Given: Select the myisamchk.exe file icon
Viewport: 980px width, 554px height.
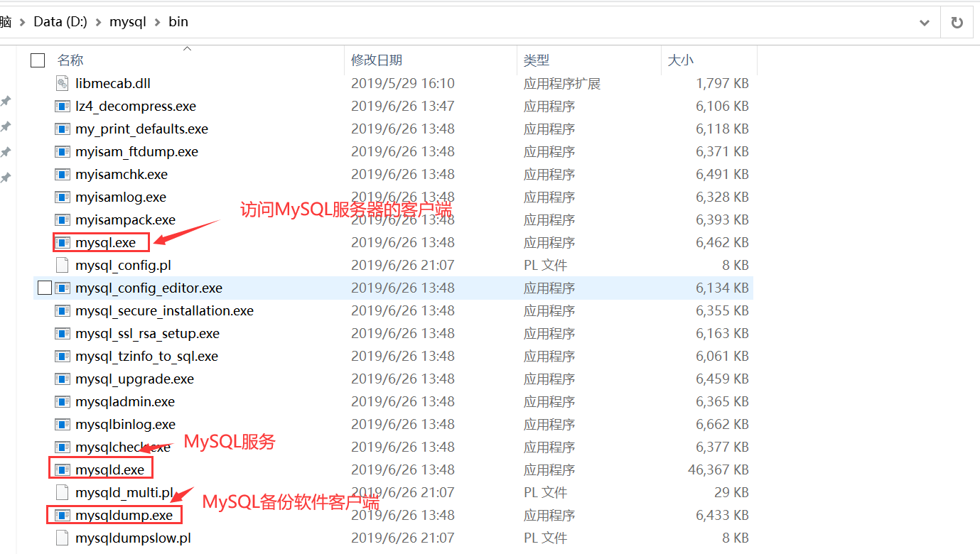Looking at the screenshot, I should point(63,174).
